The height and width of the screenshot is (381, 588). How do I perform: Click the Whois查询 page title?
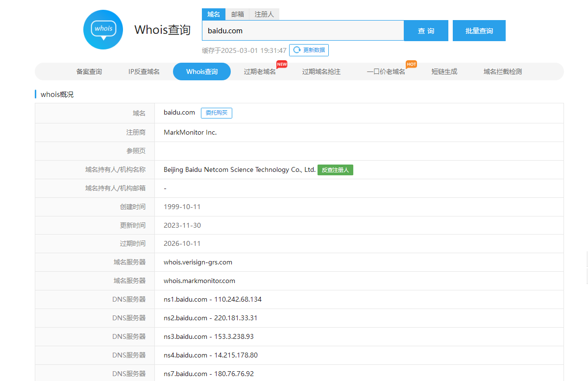point(162,30)
